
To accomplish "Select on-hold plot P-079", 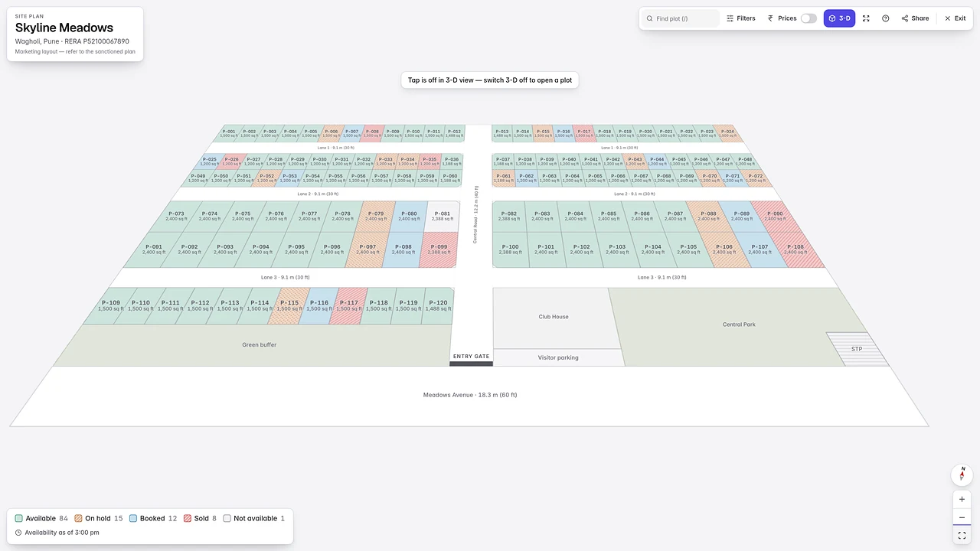I will pos(375,217).
